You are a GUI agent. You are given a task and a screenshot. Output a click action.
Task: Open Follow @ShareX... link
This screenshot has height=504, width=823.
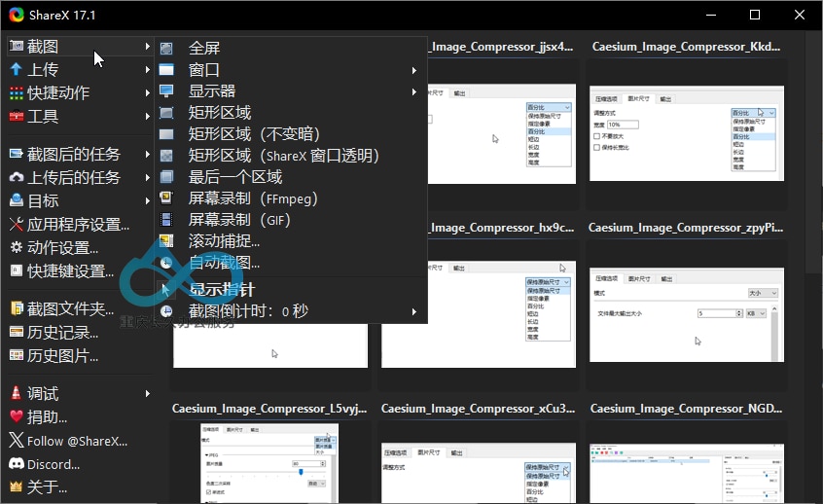77,441
